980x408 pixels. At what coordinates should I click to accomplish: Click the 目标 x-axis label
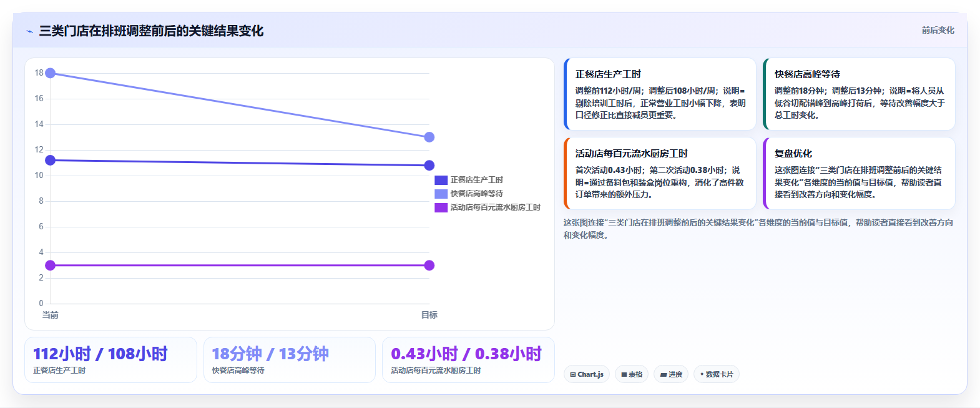pos(429,315)
